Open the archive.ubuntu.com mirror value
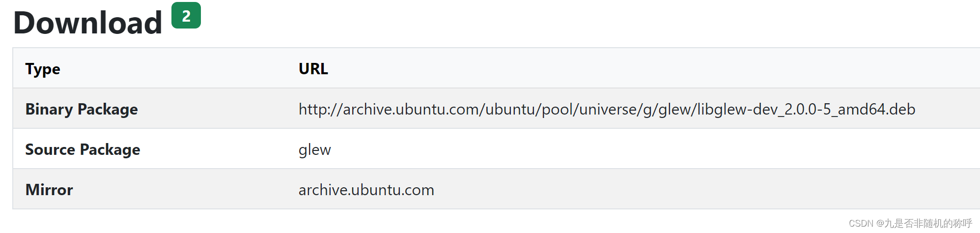The image size is (980, 233). (x=366, y=190)
